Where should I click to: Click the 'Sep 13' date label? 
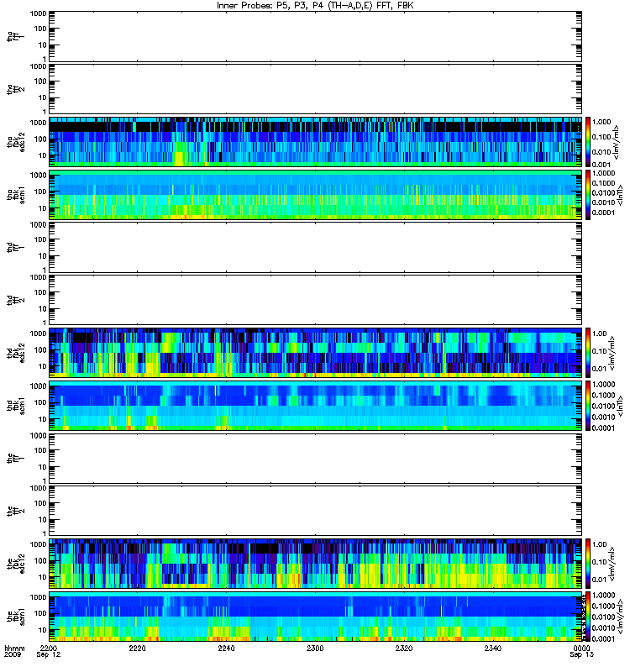(x=581, y=654)
